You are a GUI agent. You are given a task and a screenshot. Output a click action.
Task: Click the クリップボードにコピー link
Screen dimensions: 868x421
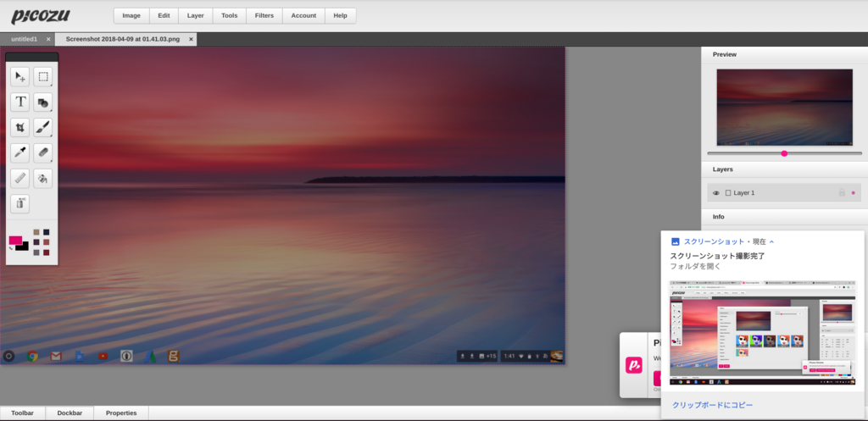click(x=712, y=405)
